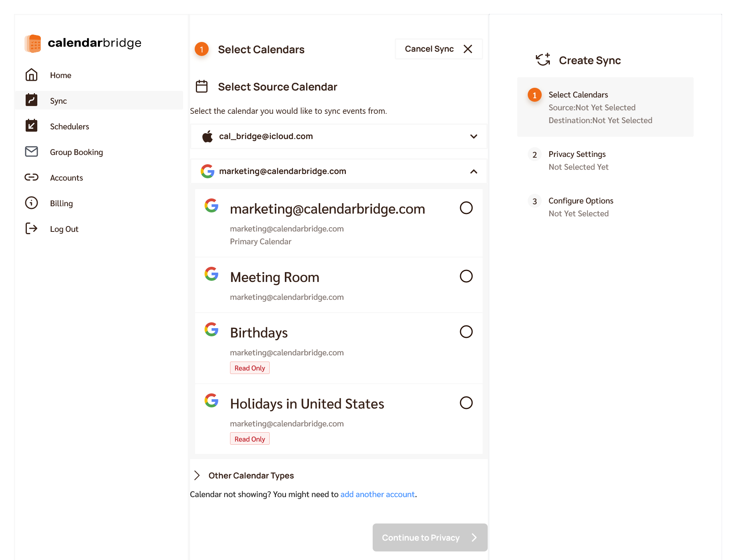Click the step 2 number badge
The height and width of the screenshot is (560, 736).
[535, 155]
